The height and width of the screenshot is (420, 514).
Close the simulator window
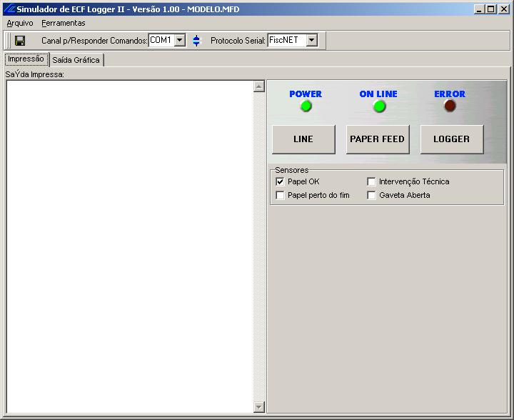coord(504,9)
